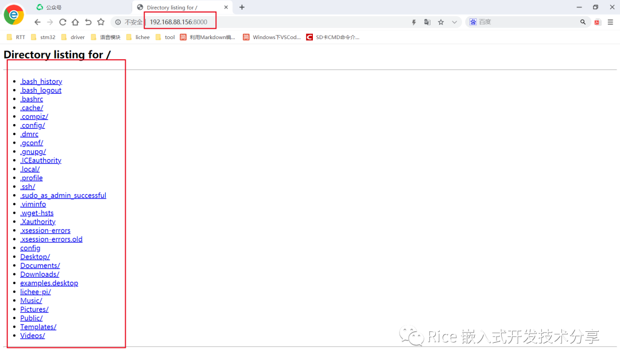Close the Directory listing tab
620x364 pixels.
226,7
